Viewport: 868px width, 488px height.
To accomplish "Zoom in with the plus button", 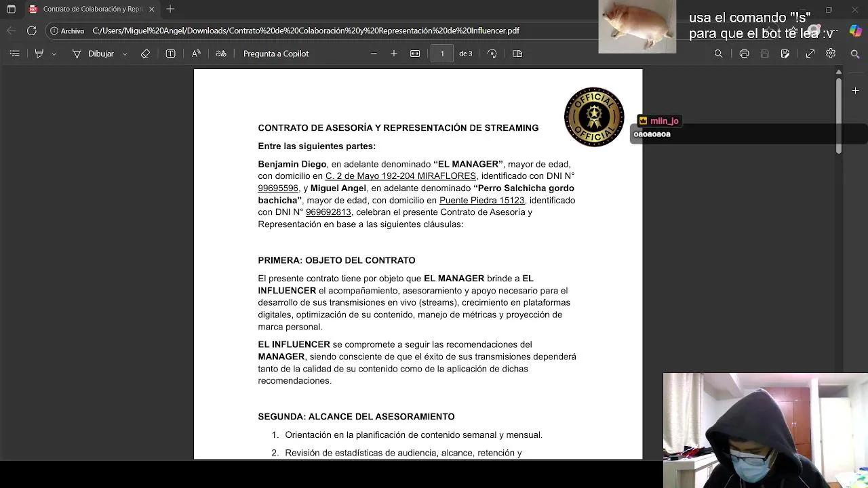I will [x=394, y=54].
